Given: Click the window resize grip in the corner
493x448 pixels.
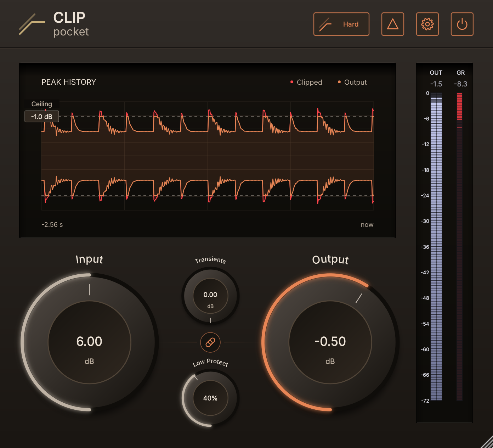Looking at the screenshot, I should pyautogui.click(x=487, y=442).
